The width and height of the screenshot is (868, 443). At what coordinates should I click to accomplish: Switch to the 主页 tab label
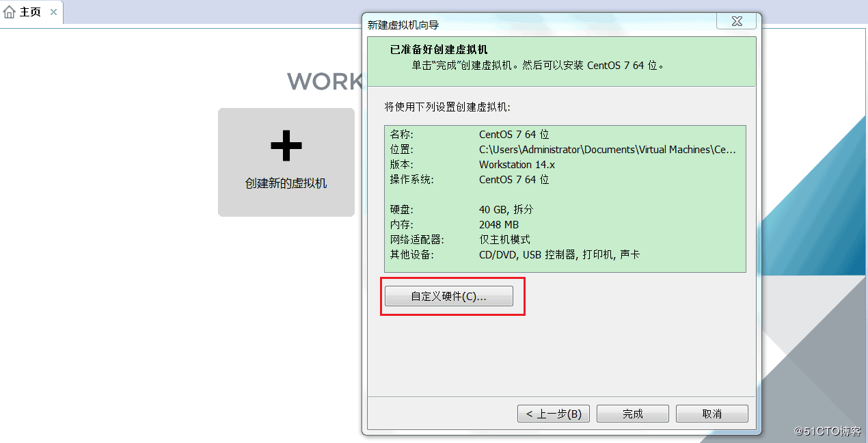pos(30,12)
